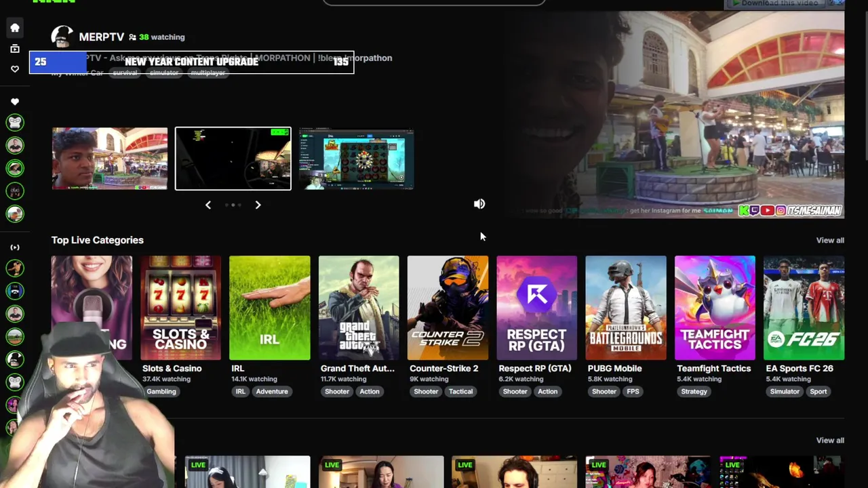The width and height of the screenshot is (868, 488).
Task: Open the Teamfight Tactics cover image
Action: click(715, 308)
